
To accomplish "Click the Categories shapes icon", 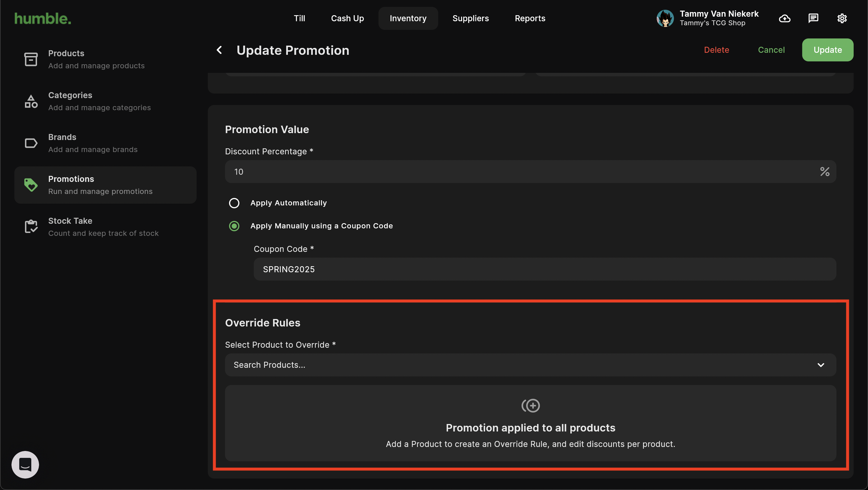I will point(31,101).
